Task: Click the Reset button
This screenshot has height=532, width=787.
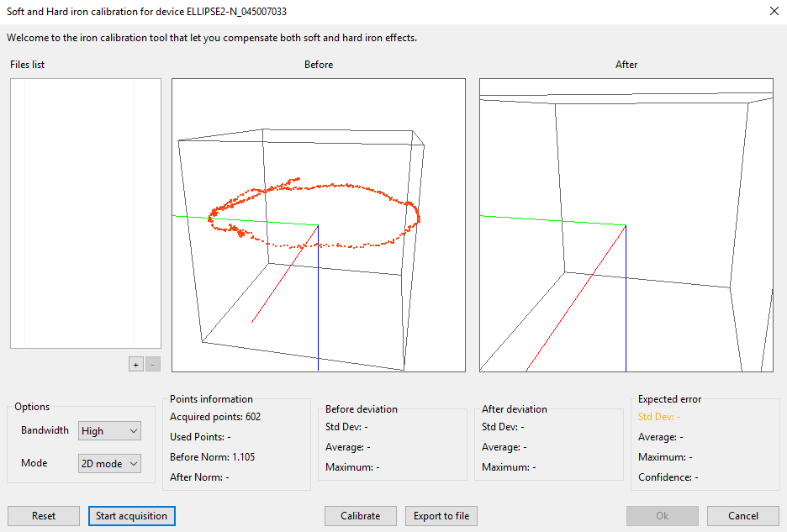Action: pos(44,516)
